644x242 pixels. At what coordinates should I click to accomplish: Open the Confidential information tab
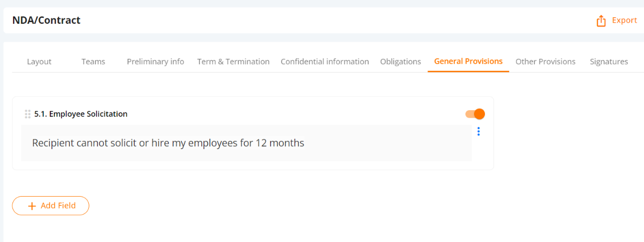325,62
